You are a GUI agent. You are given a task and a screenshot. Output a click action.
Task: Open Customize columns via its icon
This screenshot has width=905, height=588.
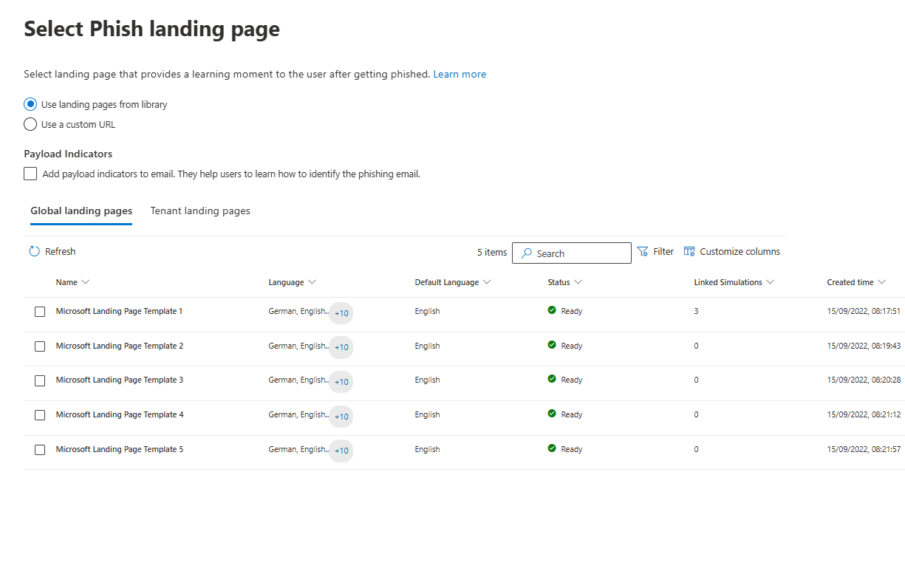[689, 252]
